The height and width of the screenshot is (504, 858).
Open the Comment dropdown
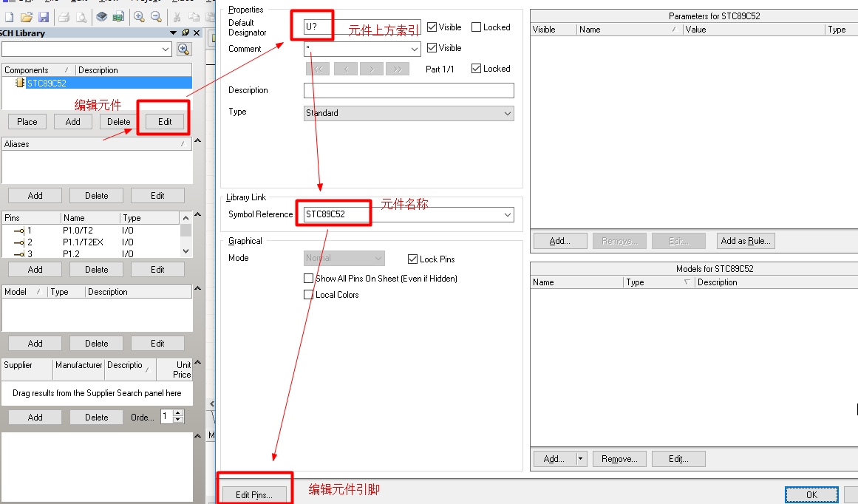click(415, 50)
